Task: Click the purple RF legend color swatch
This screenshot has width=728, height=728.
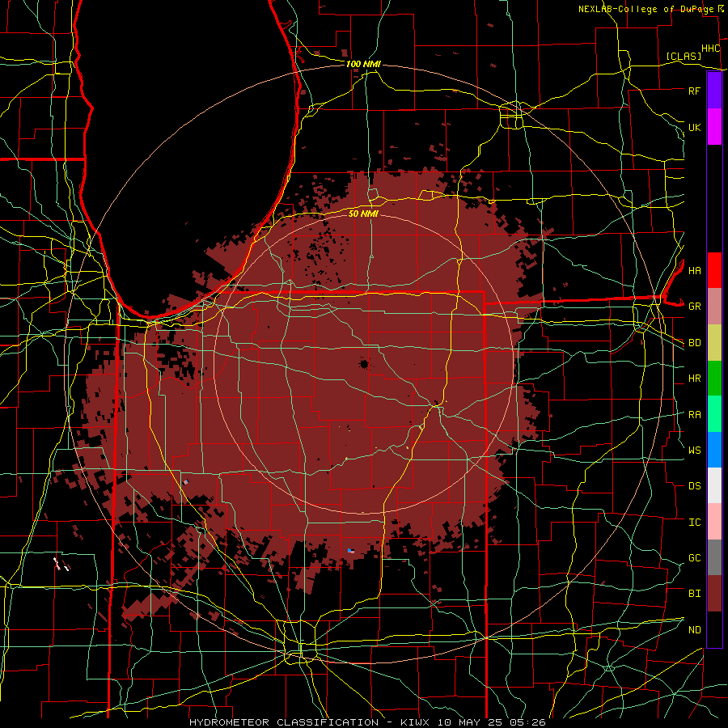Action: (x=714, y=91)
